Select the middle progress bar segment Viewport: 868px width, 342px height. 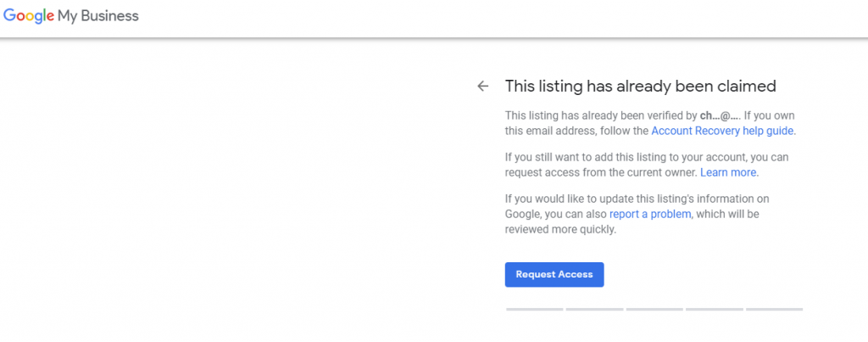[x=654, y=309]
